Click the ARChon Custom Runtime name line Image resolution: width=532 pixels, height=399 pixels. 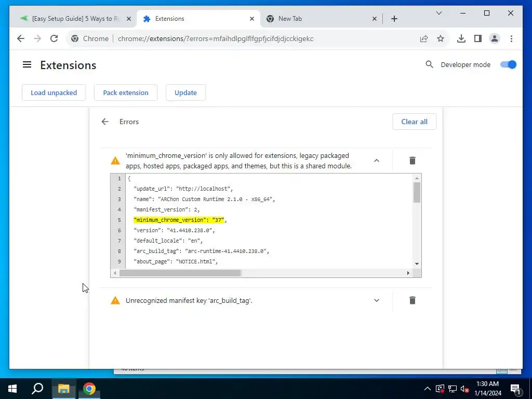point(204,199)
